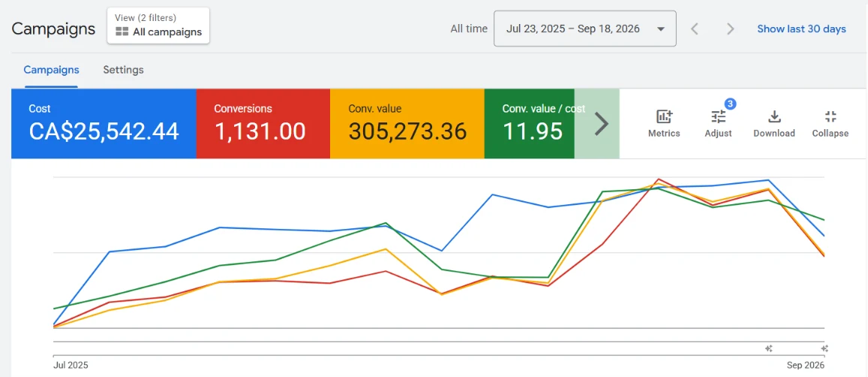The image size is (868, 377).
Task: Click Show last 30 days link
Action: click(x=801, y=29)
